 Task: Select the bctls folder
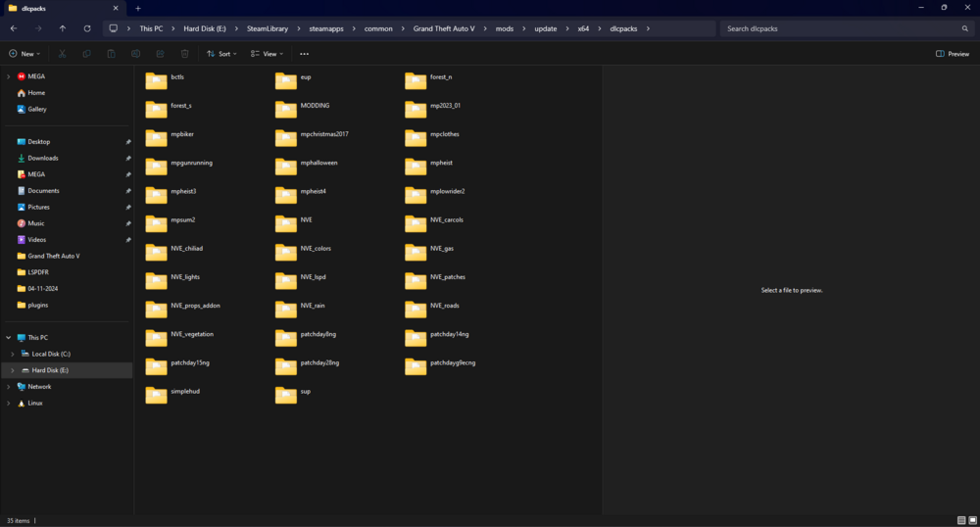165,80
